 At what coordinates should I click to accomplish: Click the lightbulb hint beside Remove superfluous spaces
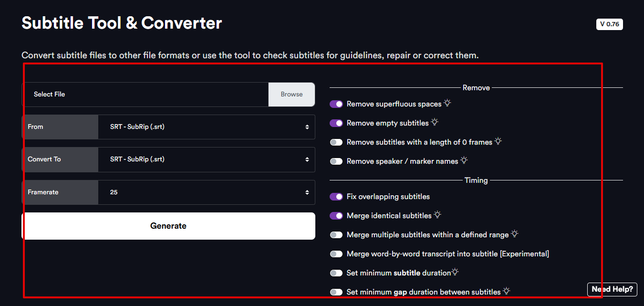pos(447,103)
